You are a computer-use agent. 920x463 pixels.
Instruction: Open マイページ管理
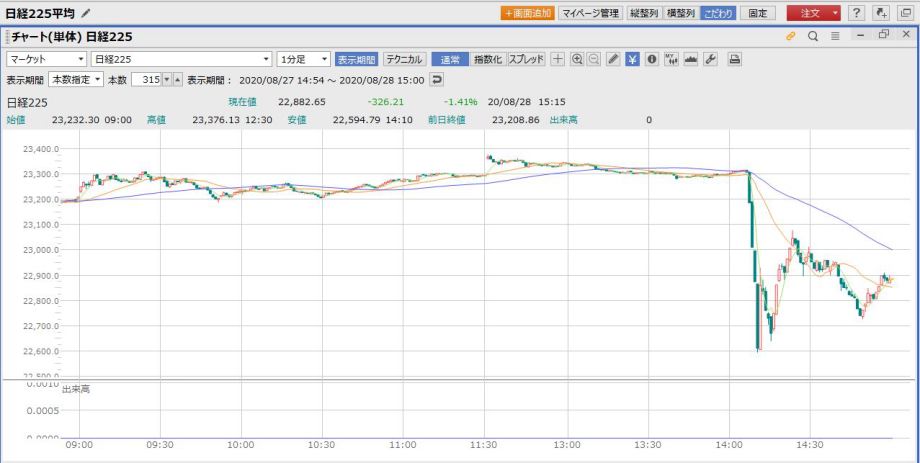pyautogui.click(x=590, y=13)
